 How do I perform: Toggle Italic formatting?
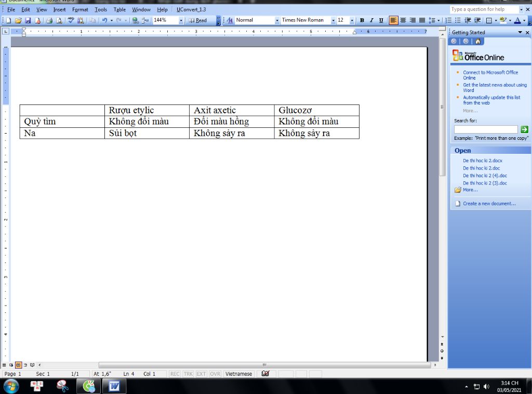tap(371, 20)
